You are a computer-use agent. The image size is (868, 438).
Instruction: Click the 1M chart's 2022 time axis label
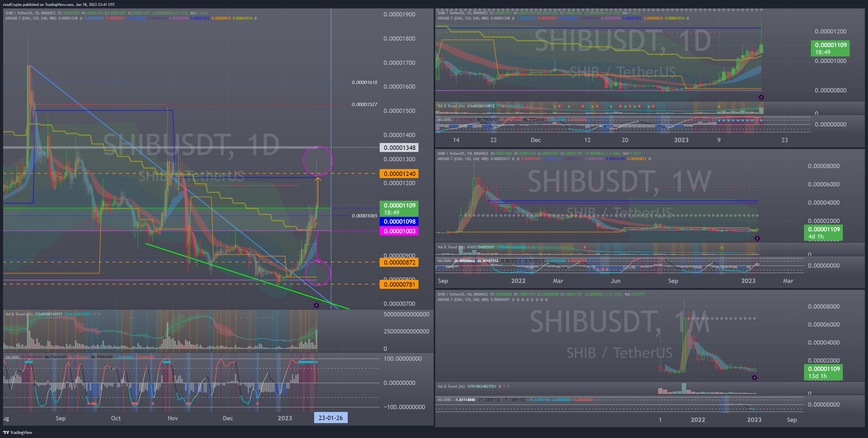pyautogui.click(x=698, y=420)
